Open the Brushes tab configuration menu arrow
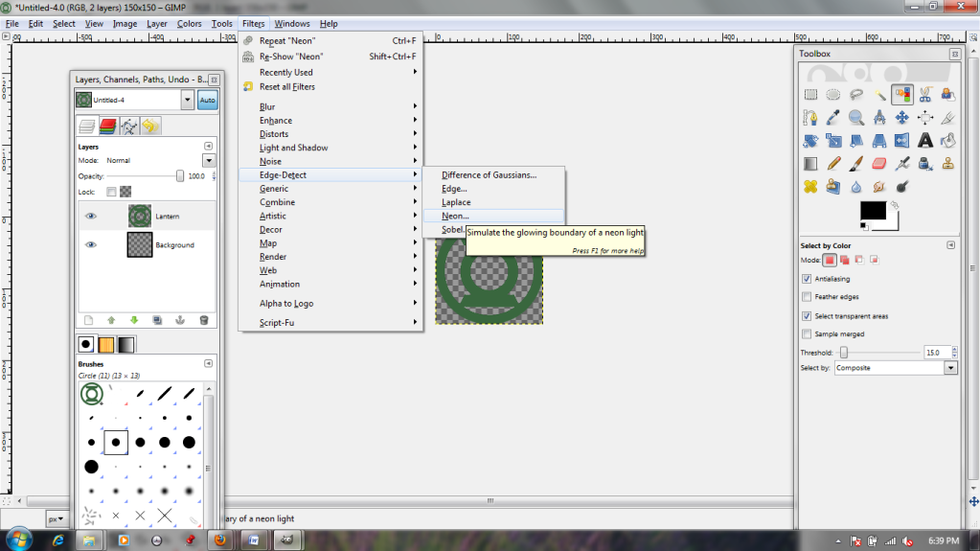 (x=208, y=363)
